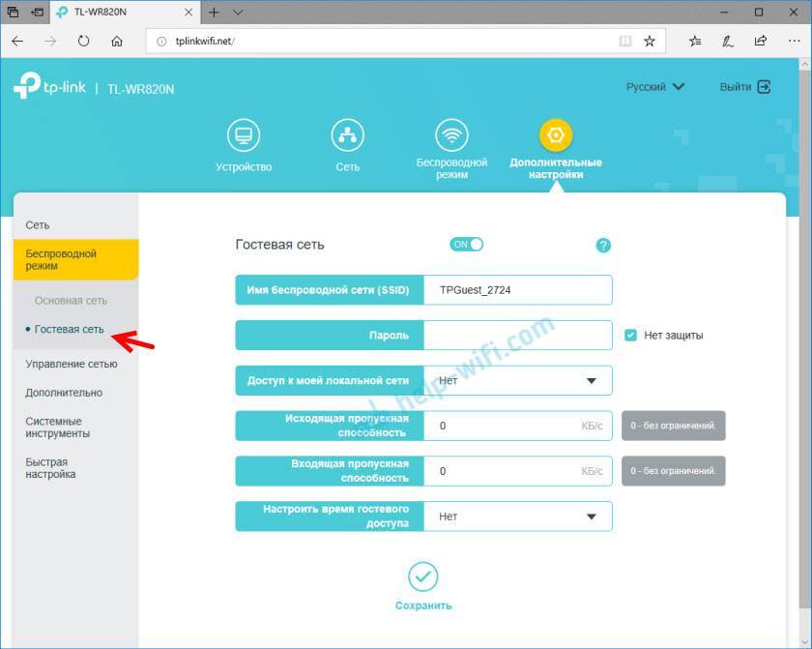This screenshot has height=649, width=812.
Task: Click the Выйти logout button
Action: (745, 87)
